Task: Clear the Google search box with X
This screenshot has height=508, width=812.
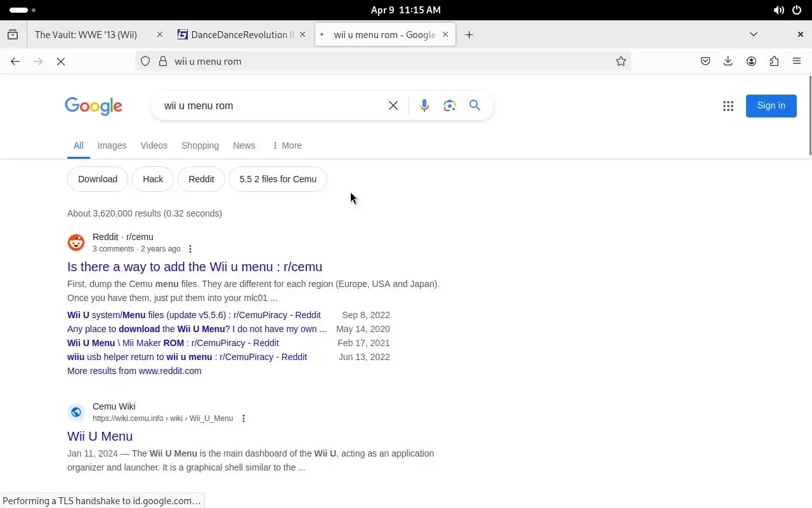Action: (393, 105)
